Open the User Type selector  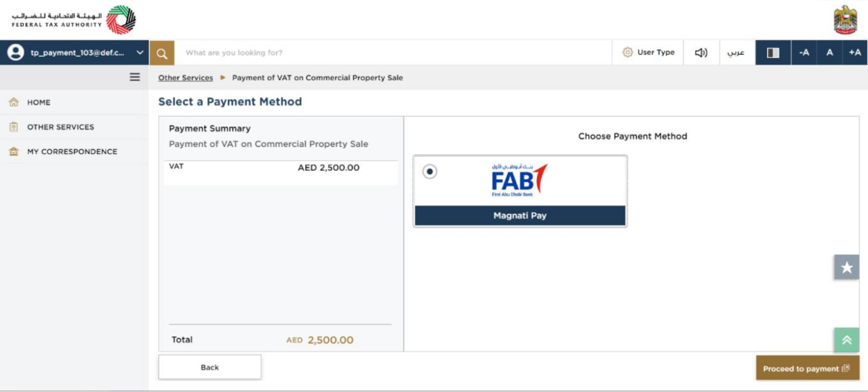(648, 53)
